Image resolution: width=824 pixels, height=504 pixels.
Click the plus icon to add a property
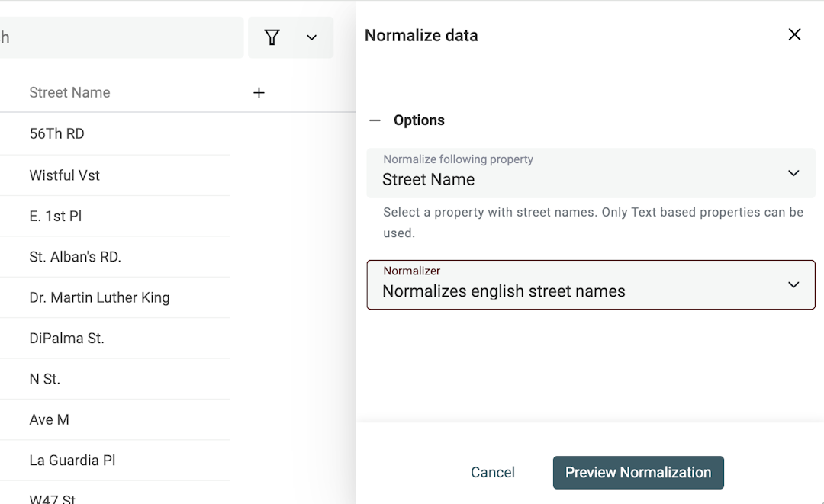point(259,92)
